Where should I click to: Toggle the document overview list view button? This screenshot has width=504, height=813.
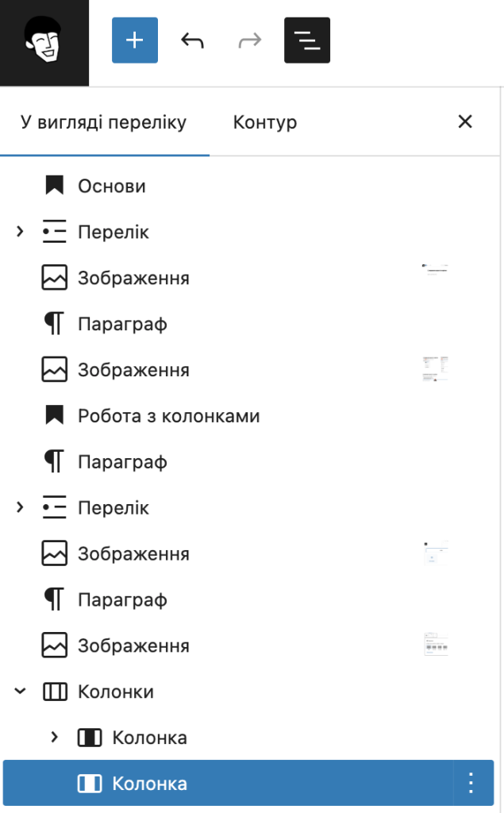point(307,40)
